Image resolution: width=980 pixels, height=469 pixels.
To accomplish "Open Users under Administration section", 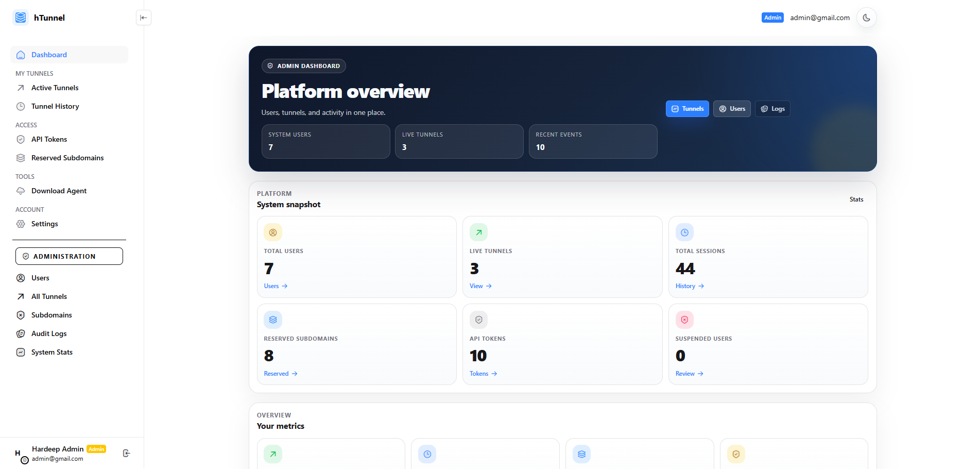I will (x=40, y=278).
